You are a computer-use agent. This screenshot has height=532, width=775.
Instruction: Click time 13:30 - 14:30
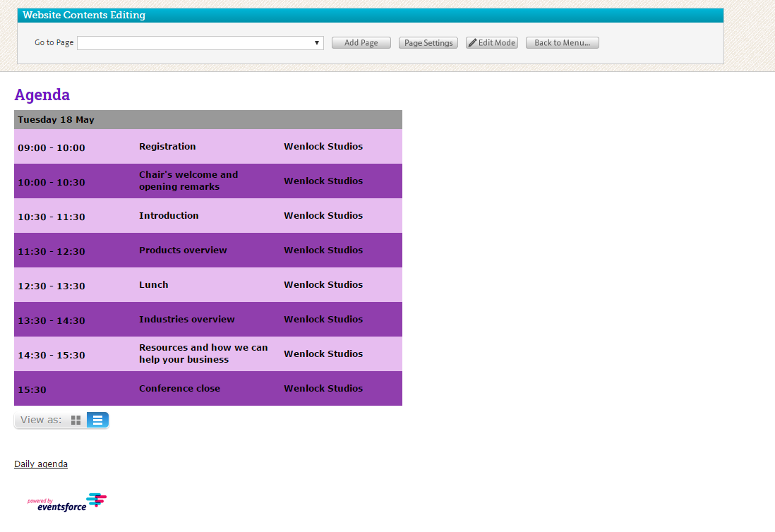pos(52,320)
